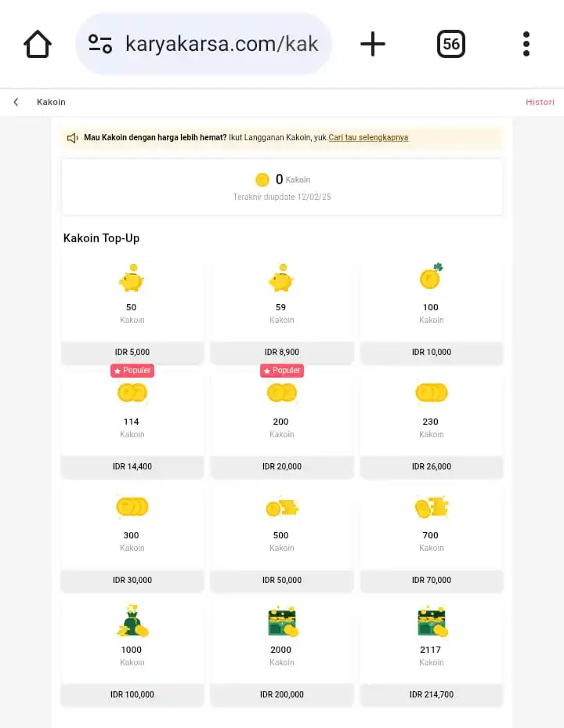Tap the site settings icon in address bar
This screenshot has width=564, height=728.
(100, 44)
